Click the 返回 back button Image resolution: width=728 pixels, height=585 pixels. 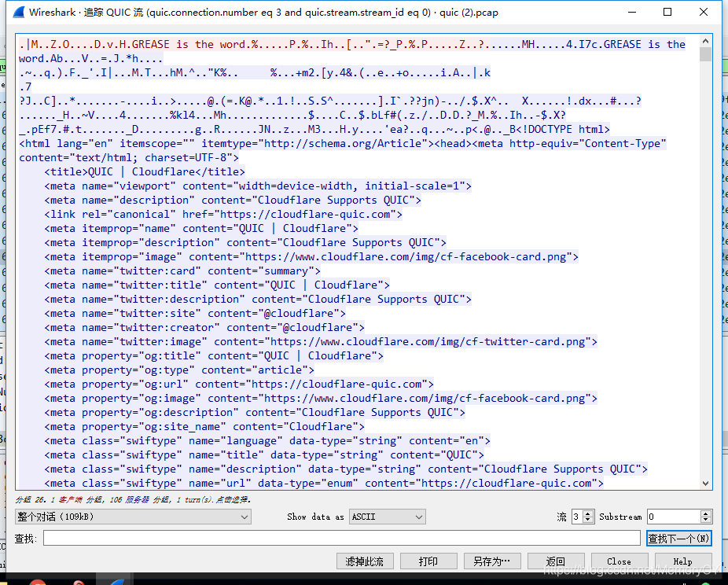coord(555,561)
